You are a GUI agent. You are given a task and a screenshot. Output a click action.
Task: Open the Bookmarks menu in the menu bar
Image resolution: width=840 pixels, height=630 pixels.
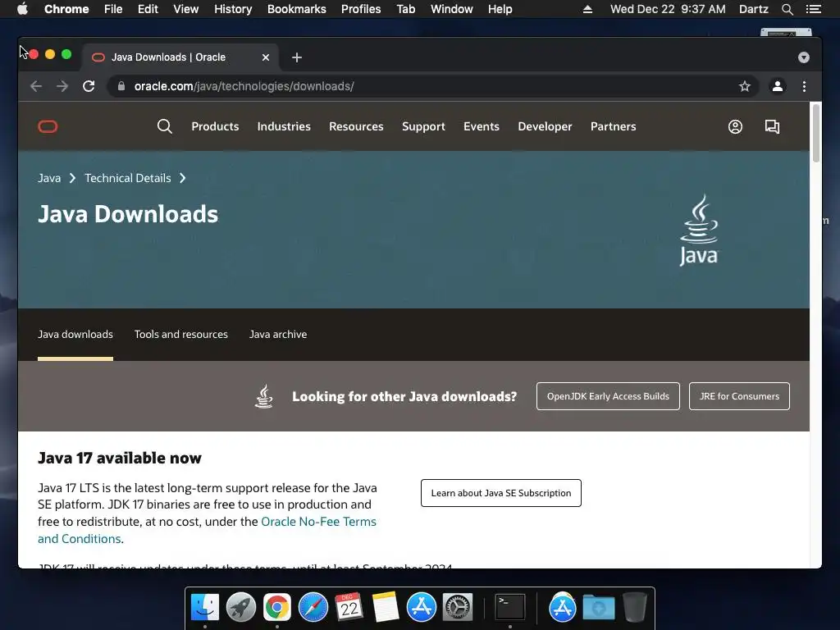297,9
